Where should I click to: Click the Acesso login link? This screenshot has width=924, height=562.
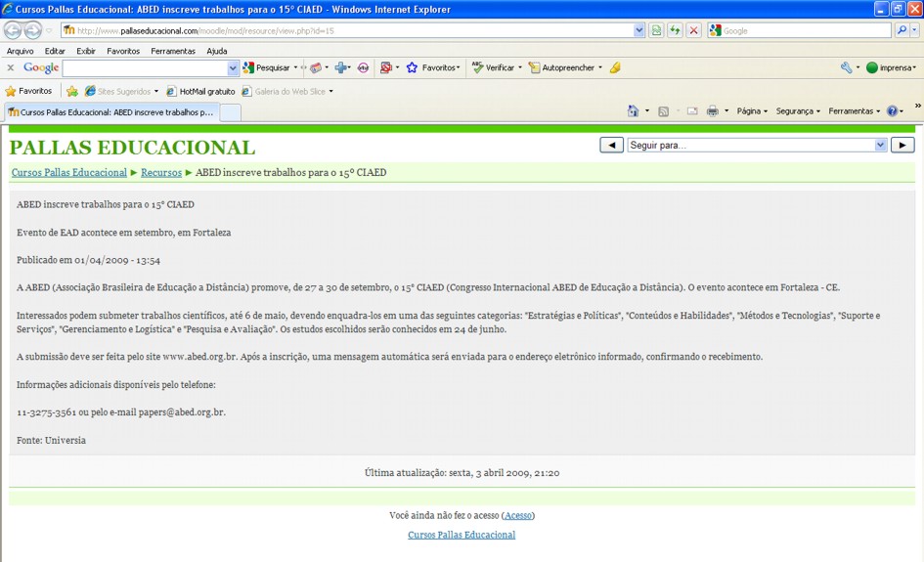click(518, 515)
